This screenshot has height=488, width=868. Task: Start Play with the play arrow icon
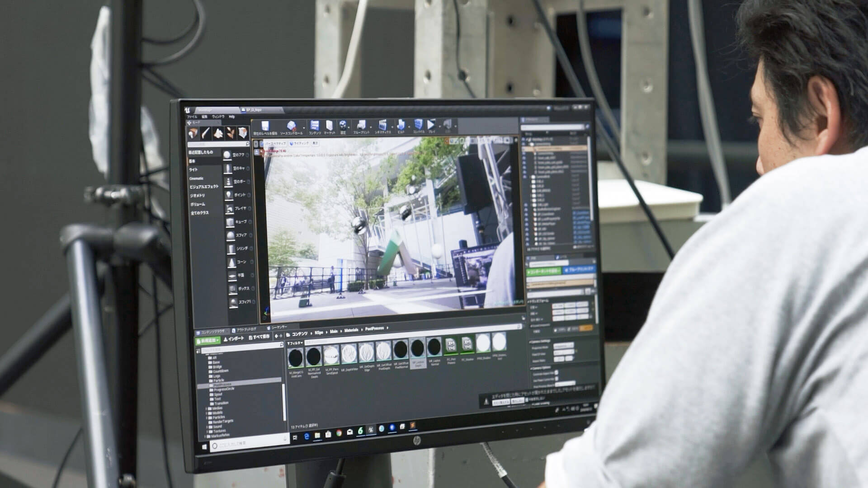click(431, 124)
